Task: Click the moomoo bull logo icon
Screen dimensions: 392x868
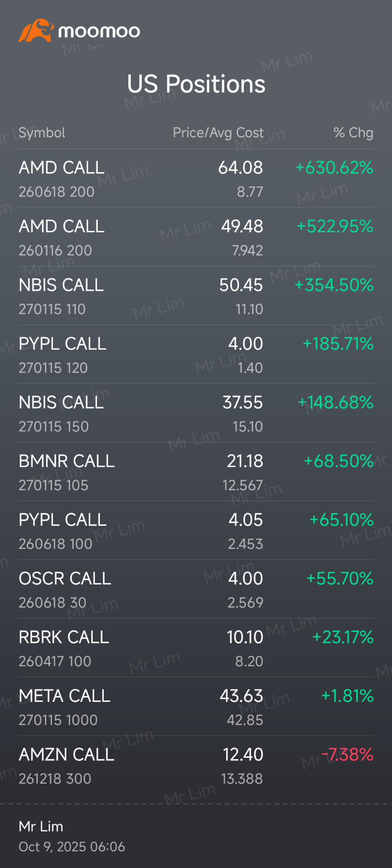Action: [x=36, y=31]
